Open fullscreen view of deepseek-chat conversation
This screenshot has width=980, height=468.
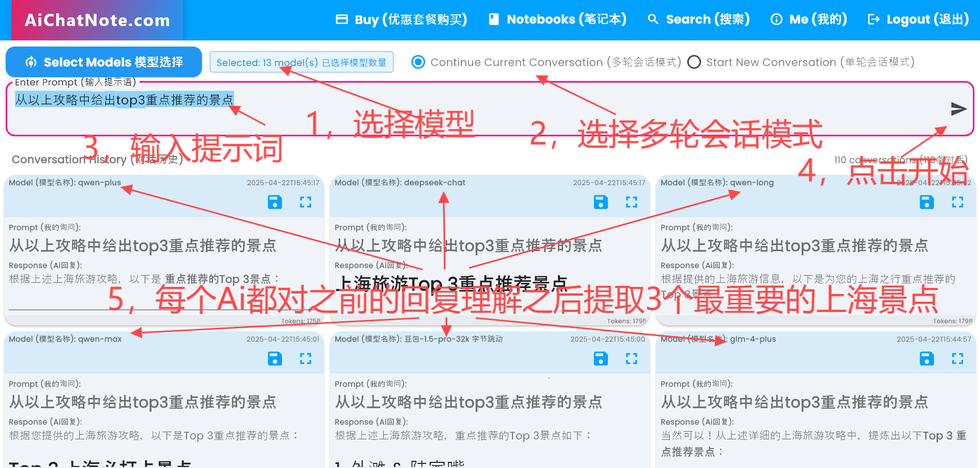632,203
